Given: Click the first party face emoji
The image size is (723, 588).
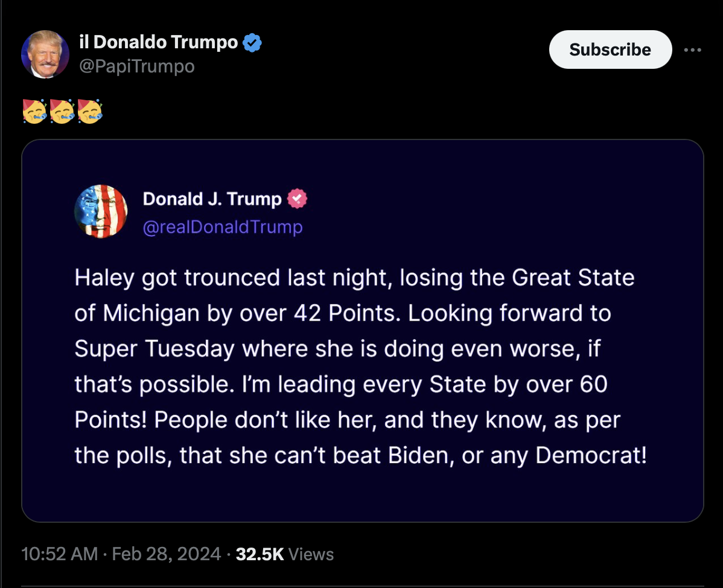Looking at the screenshot, I should tap(35, 112).
